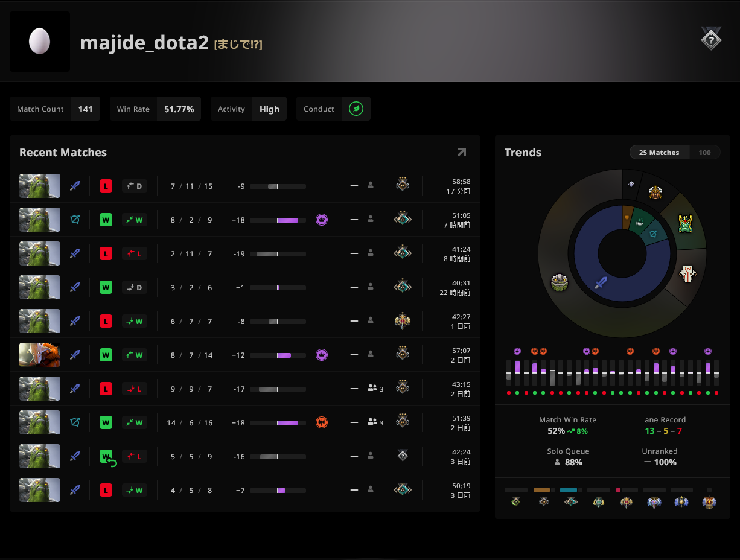Click the Legend medal in rank distribution
Image resolution: width=740 pixels, height=560 pixels.
[627, 501]
